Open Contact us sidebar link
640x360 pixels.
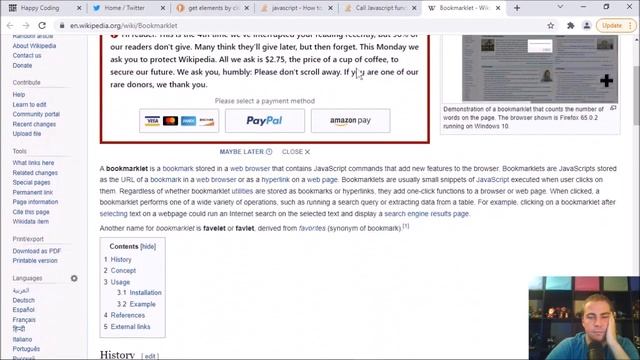pos(27,56)
